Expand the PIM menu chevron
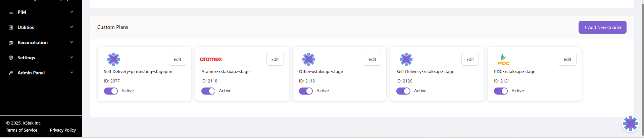The width and height of the screenshot is (644, 138). pos(71,12)
